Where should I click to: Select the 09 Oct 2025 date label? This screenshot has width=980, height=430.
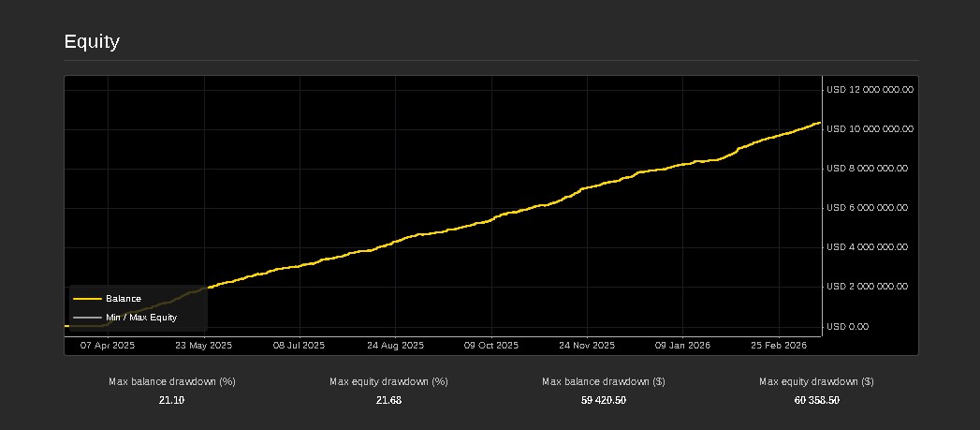[491, 346]
